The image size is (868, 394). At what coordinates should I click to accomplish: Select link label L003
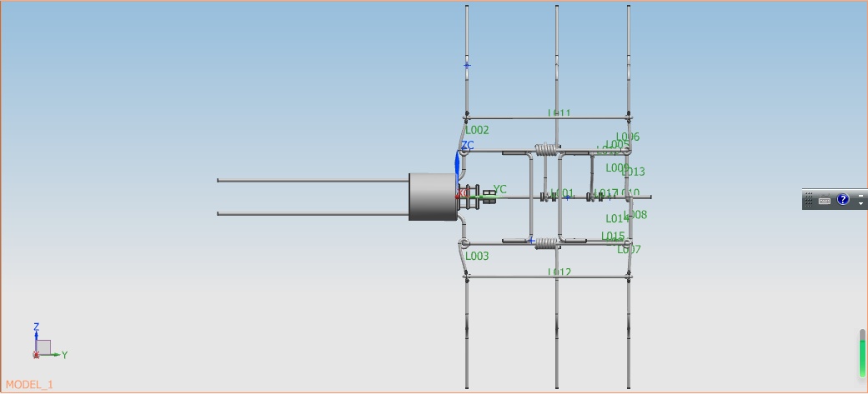pos(477,257)
